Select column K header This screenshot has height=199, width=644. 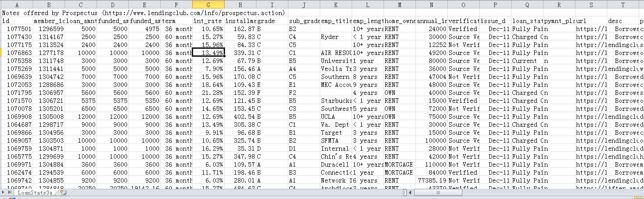pyautogui.click(x=336, y=4)
